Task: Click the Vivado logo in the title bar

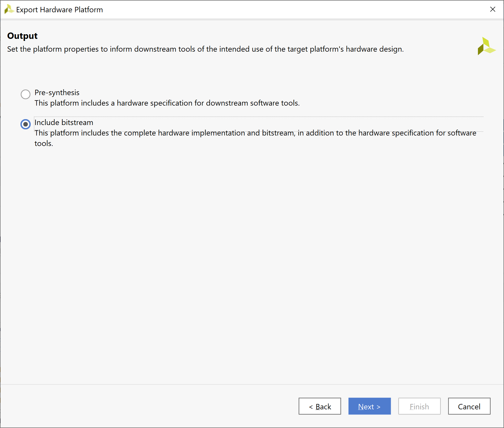Action: (x=8, y=9)
